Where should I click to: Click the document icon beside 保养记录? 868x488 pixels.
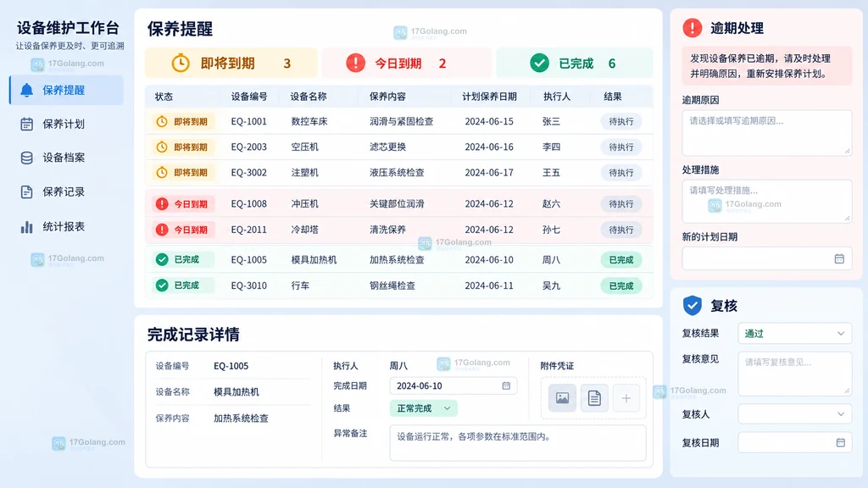[x=26, y=192]
